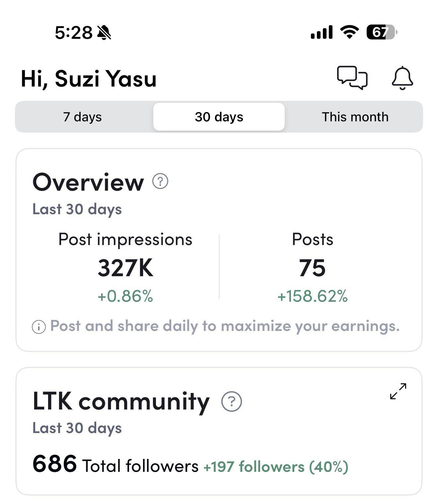
Task: Tap the LTK community help icon
Action: (232, 401)
